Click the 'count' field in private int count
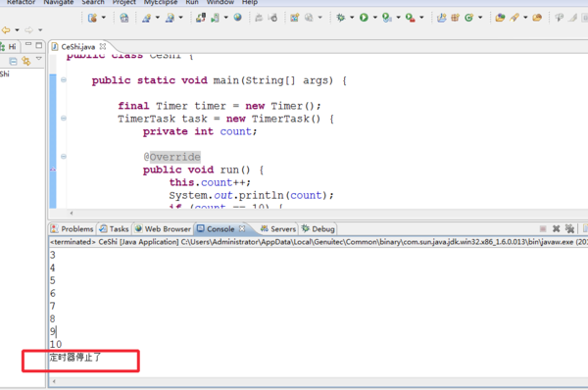 [x=235, y=131]
